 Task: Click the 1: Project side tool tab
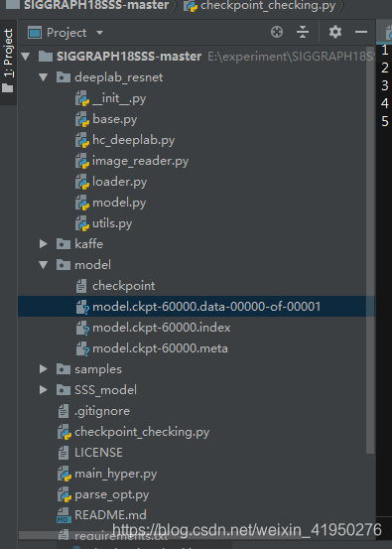[x=8, y=62]
